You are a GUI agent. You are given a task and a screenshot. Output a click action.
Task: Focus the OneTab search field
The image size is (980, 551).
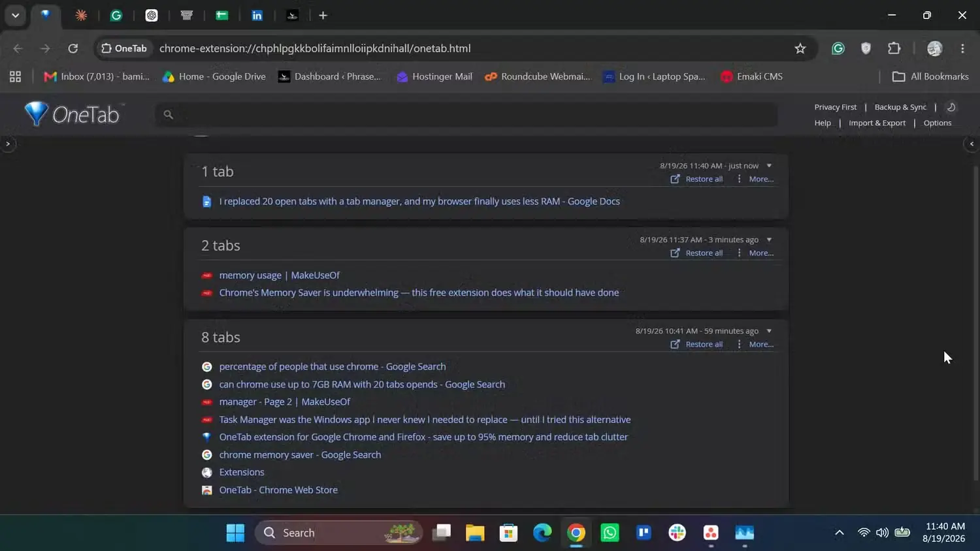(466, 115)
